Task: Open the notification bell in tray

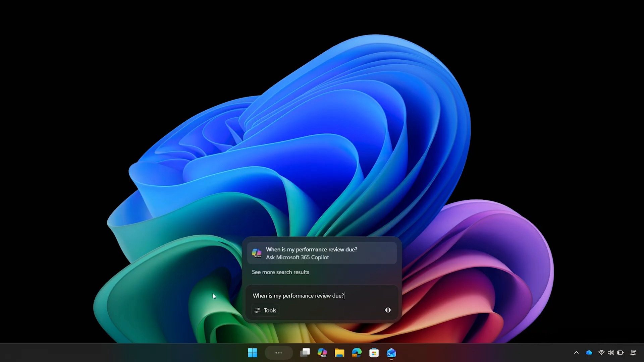Action: point(633,353)
